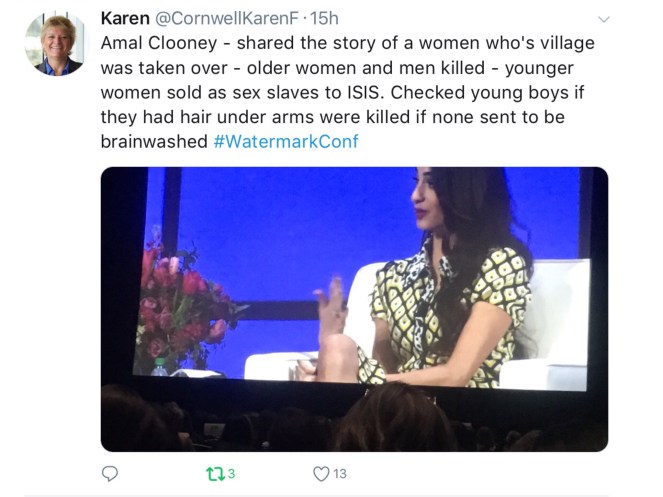Like the tweet with the heart icon

320,473
